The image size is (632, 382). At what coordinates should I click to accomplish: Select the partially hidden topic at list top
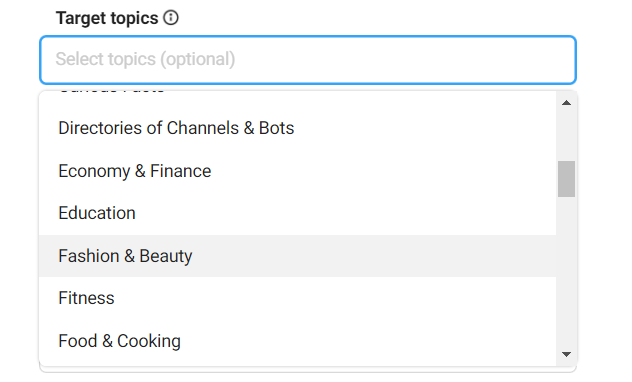(x=111, y=91)
